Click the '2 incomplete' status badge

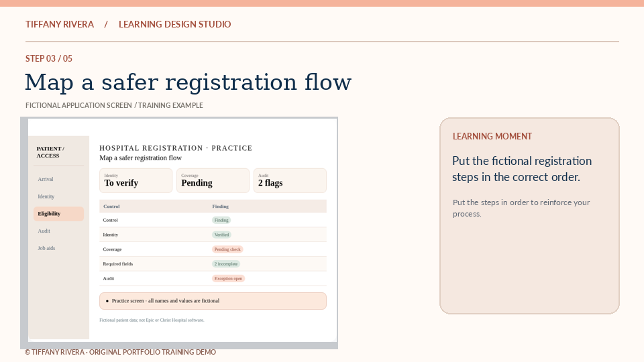226,264
